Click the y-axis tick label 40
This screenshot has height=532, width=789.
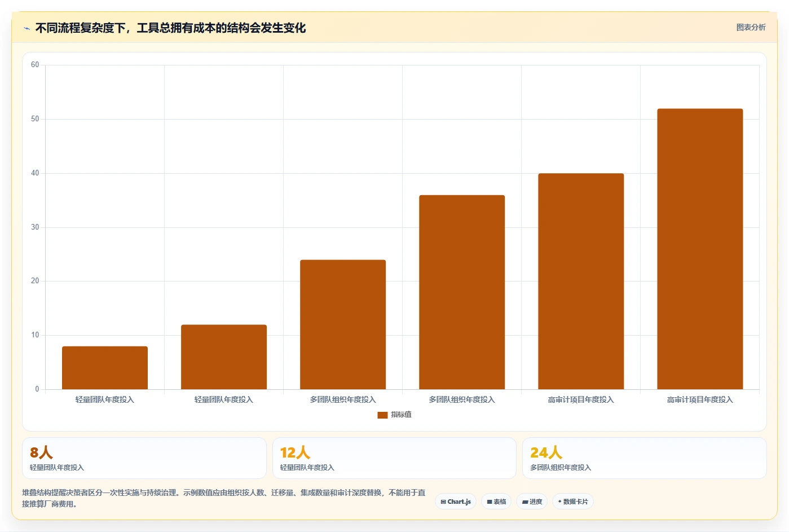(x=35, y=173)
